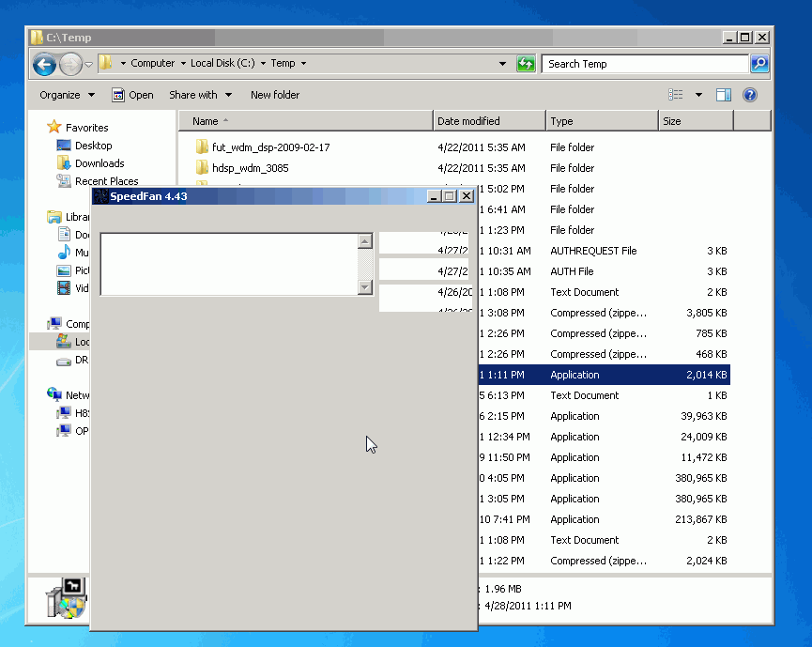Select the selected Application row sized 2,014 KB
This screenshot has width=812, height=647.
[605, 375]
